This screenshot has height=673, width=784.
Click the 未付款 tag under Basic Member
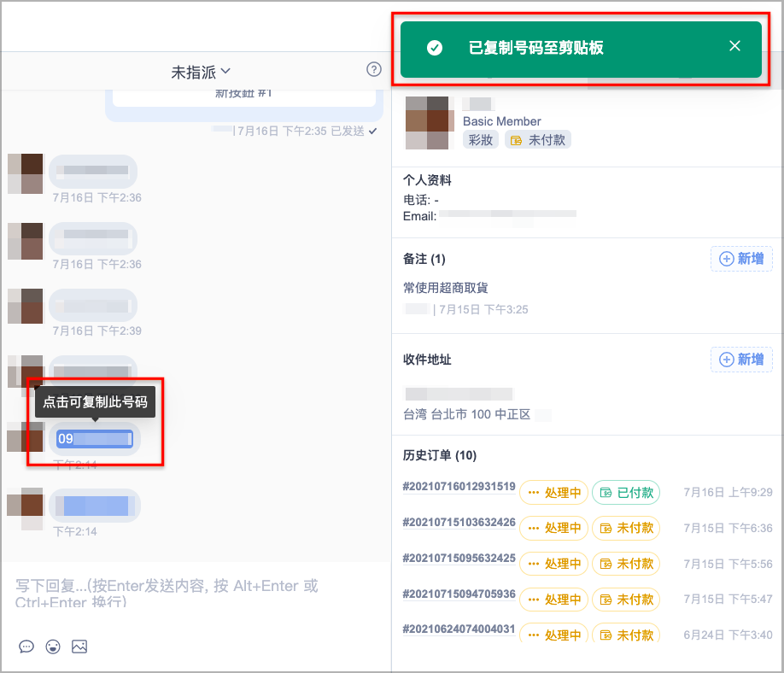pos(537,139)
